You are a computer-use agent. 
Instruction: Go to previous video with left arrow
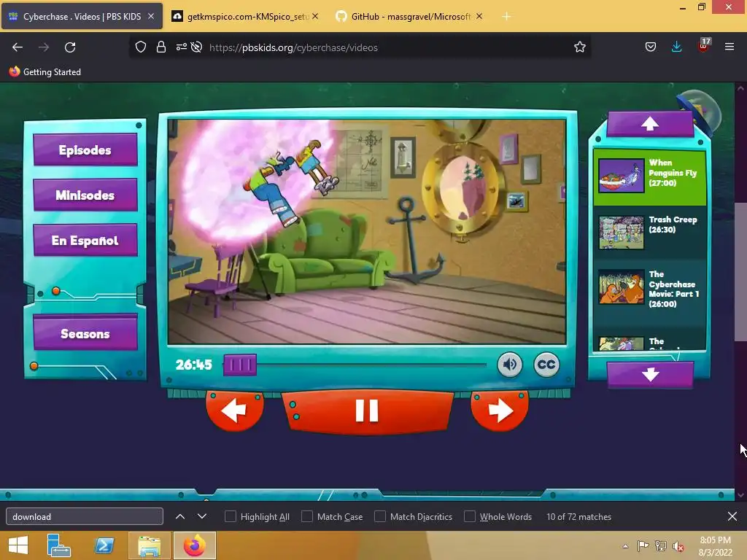pos(234,411)
